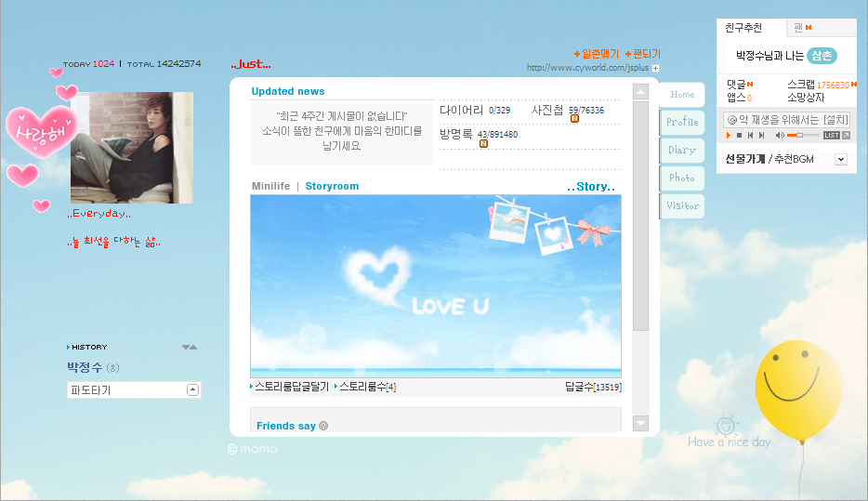Click the TODAY 1024 counter
The height and width of the screenshot is (501, 868).
[88, 63]
